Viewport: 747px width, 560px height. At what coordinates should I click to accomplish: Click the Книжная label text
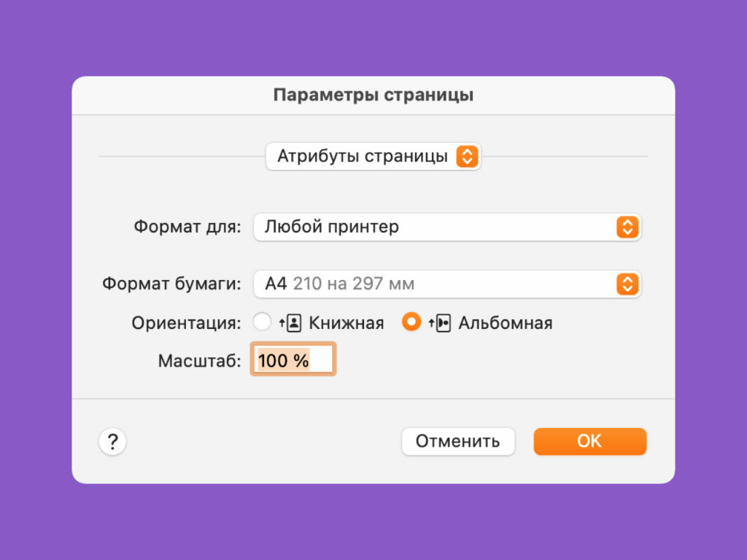(x=346, y=323)
